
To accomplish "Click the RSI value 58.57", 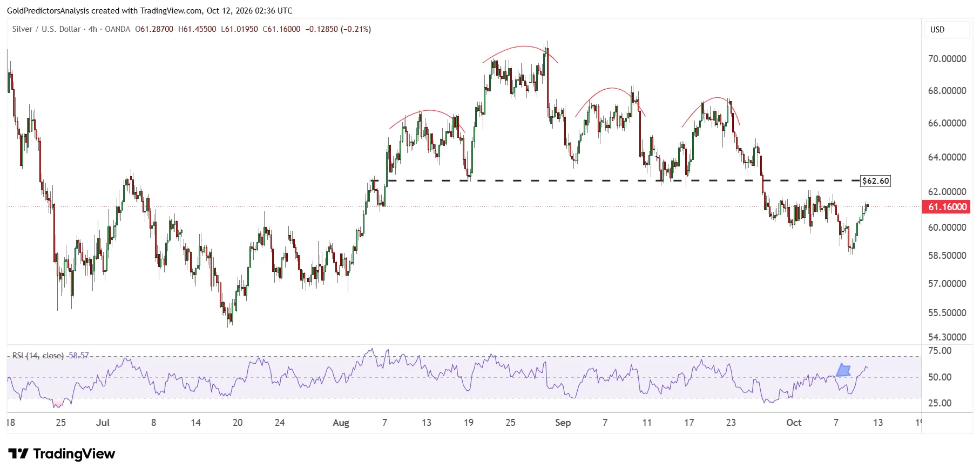I will pos(79,356).
